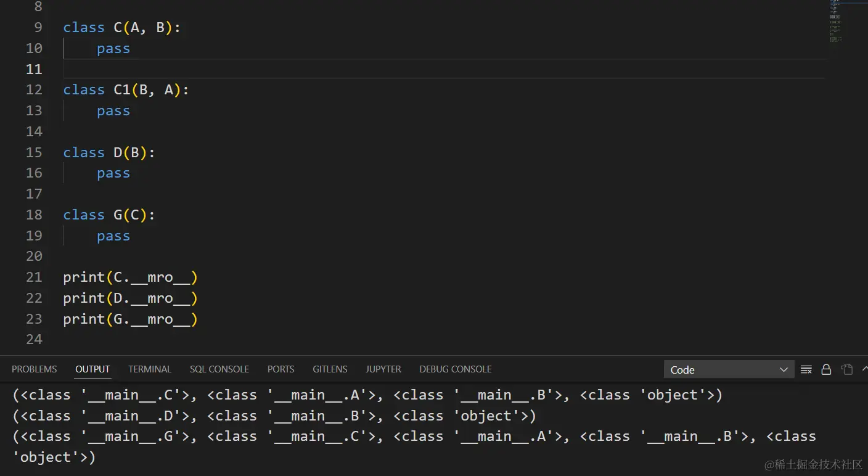Open output log in editor
This screenshot has width=868, height=476.
[x=847, y=369]
